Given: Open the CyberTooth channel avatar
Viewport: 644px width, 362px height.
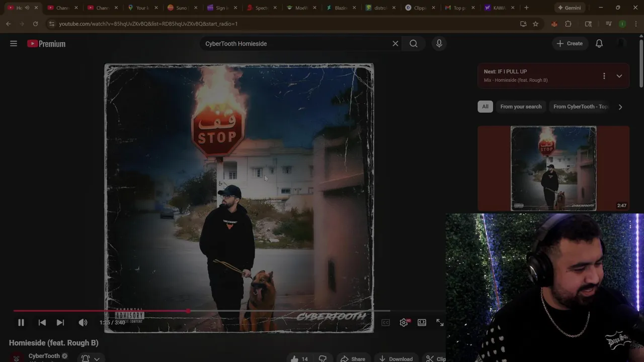Looking at the screenshot, I should (x=16, y=358).
